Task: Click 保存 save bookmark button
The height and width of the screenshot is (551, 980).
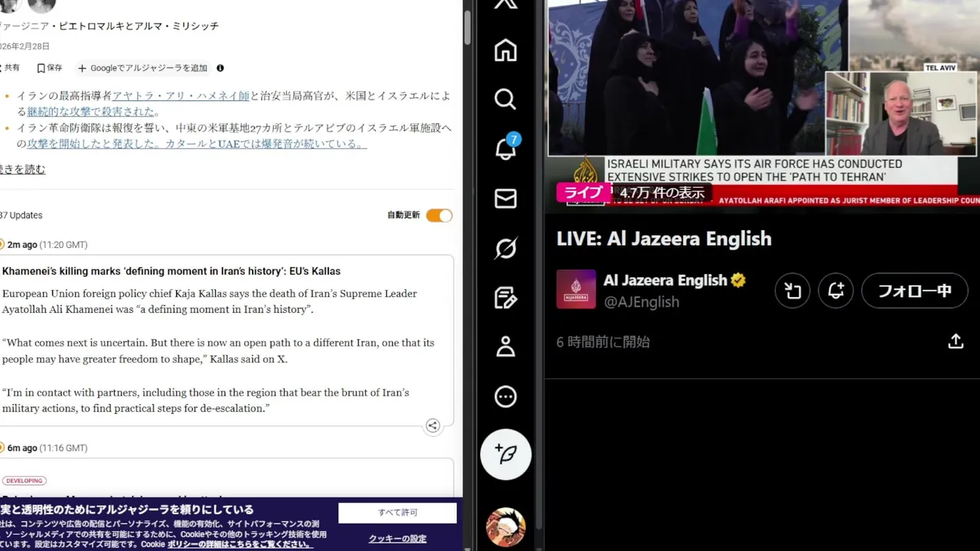Action: click(50, 68)
